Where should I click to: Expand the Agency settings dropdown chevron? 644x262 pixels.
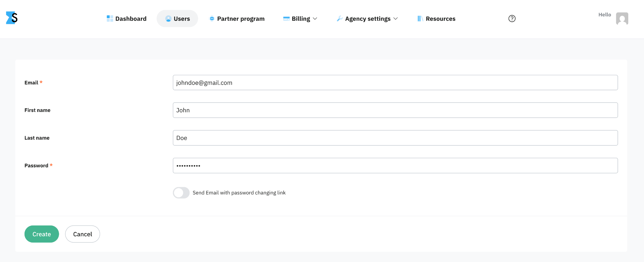click(396, 19)
